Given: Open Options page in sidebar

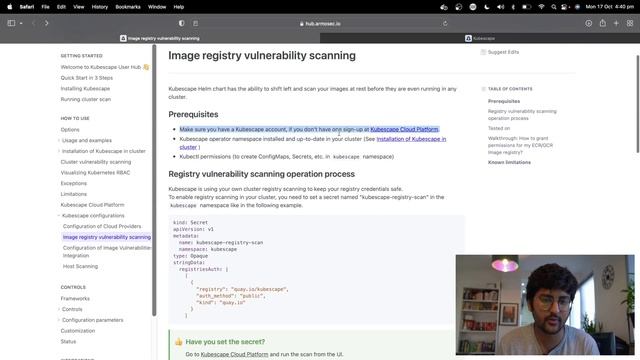Looking at the screenshot, I should 70,129.
